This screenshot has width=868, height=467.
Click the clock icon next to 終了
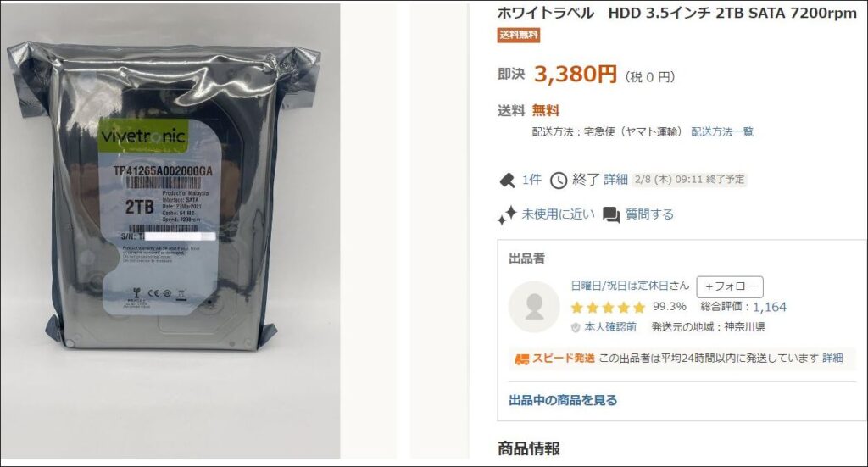click(558, 181)
